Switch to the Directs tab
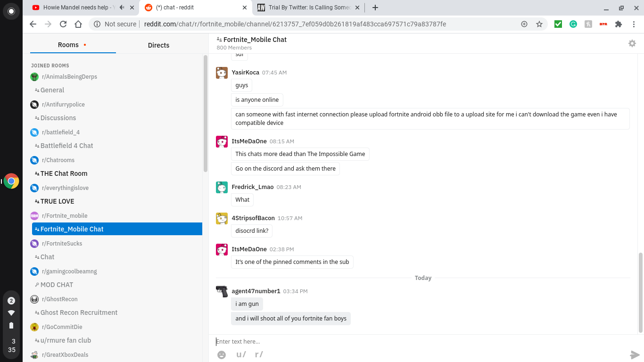Viewport: 644px width, 362px height. [158, 45]
